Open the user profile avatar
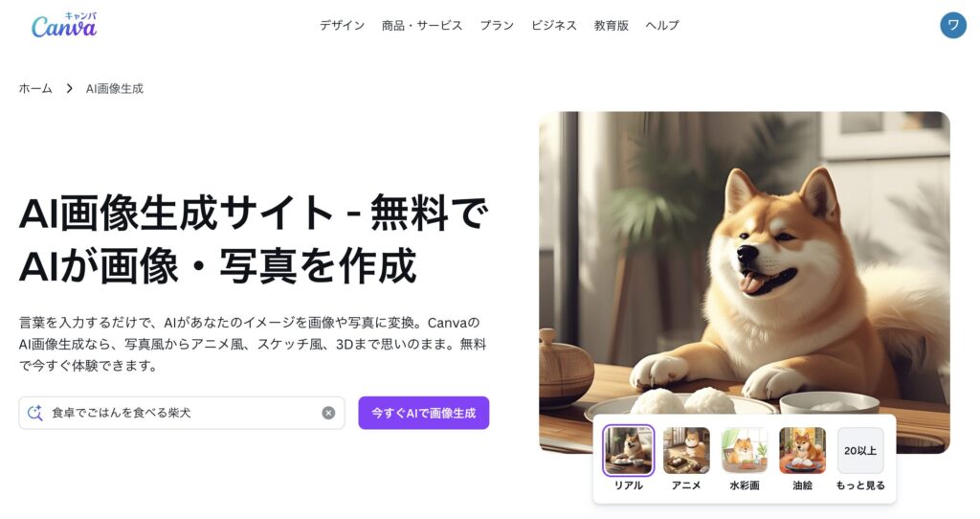This screenshot has width=980, height=519. tap(952, 25)
